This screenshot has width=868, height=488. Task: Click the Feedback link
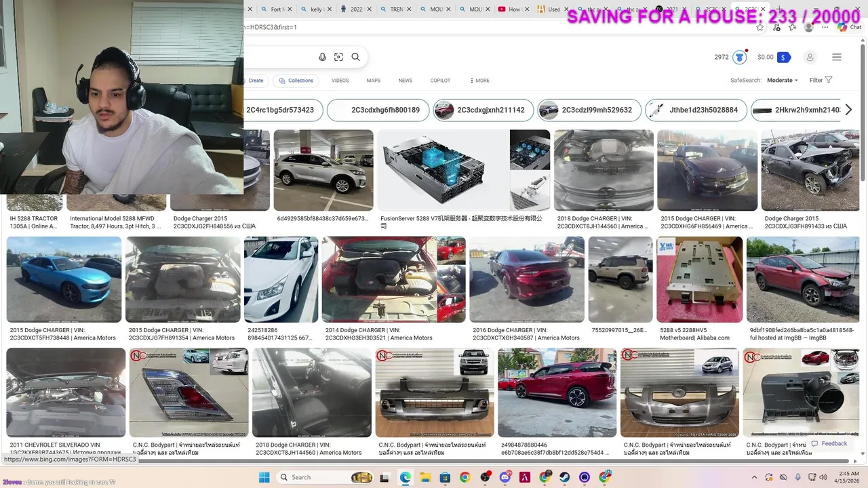[x=829, y=444]
